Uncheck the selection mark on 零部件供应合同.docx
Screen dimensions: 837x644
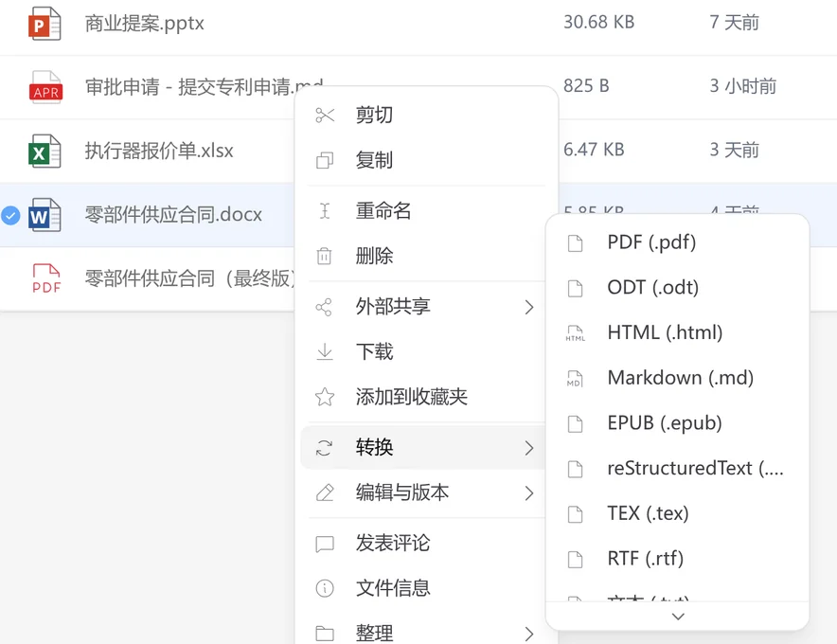pyautogui.click(x=10, y=215)
